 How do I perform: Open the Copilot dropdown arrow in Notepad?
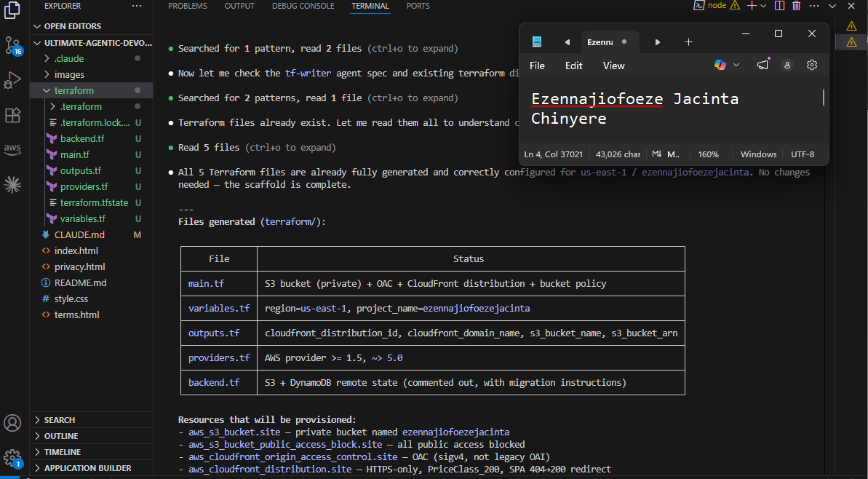click(x=736, y=65)
